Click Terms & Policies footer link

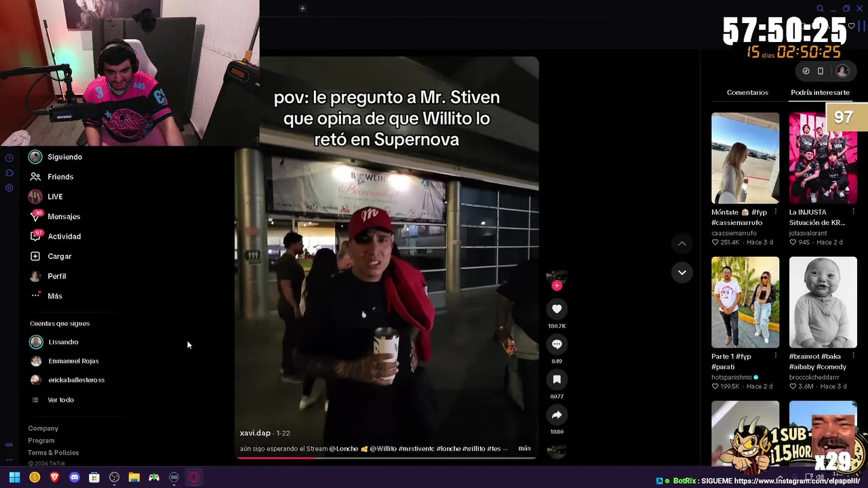coord(53,453)
